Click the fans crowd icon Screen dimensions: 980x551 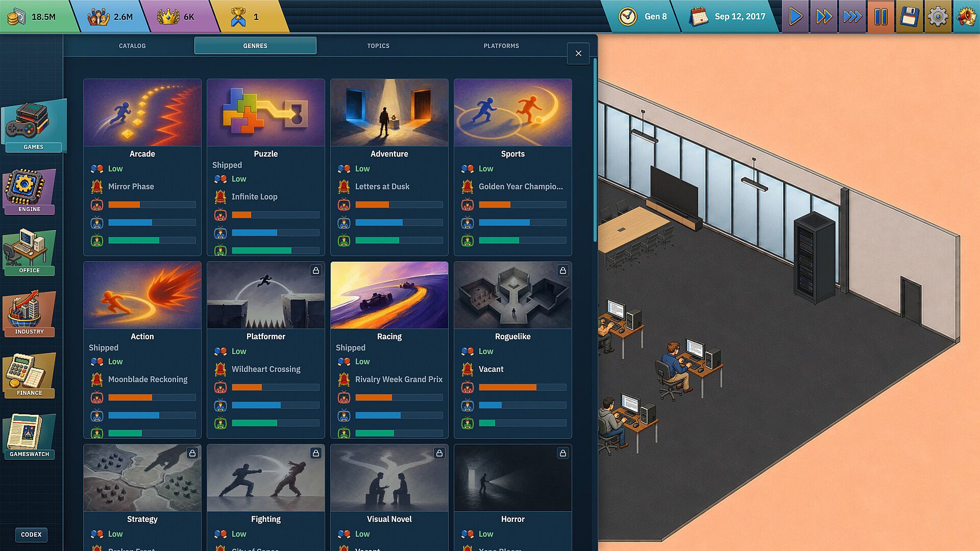(x=98, y=17)
